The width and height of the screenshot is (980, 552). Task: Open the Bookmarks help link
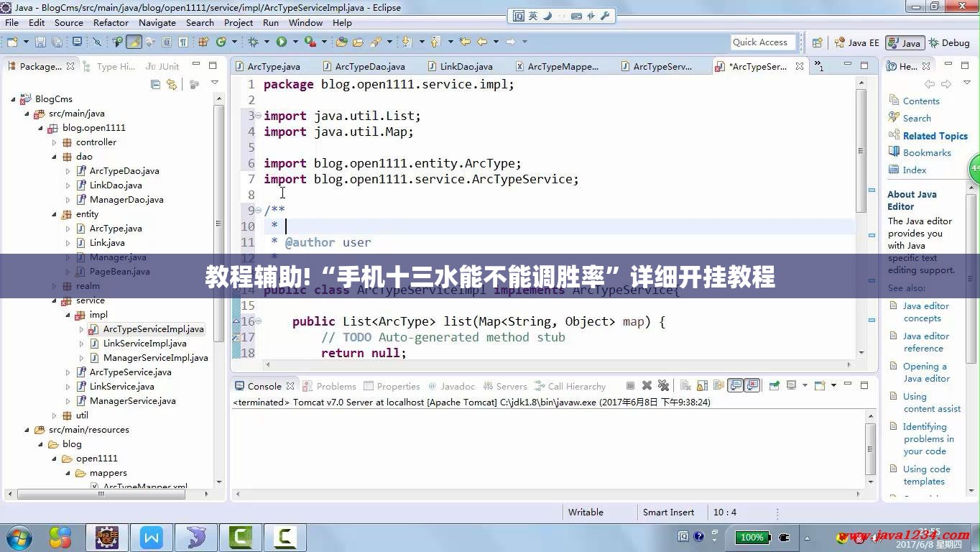(x=927, y=152)
